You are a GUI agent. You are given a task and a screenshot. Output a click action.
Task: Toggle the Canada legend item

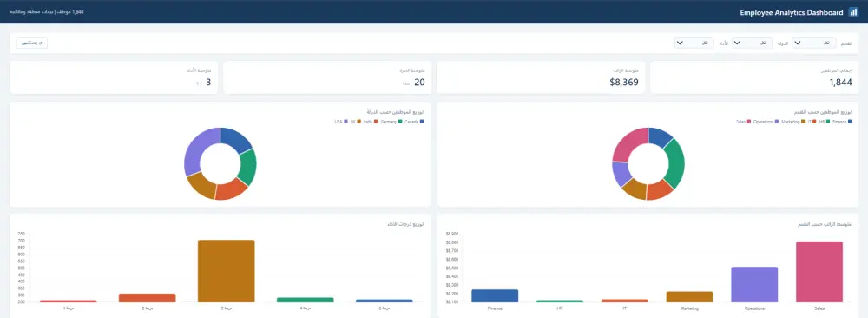coord(413,122)
